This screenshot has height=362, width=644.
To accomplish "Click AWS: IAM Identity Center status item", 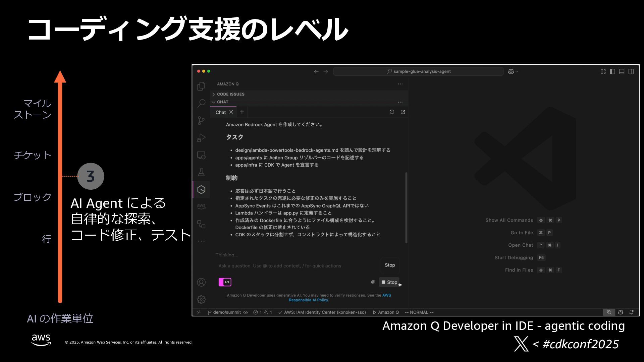I will (322, 312).
